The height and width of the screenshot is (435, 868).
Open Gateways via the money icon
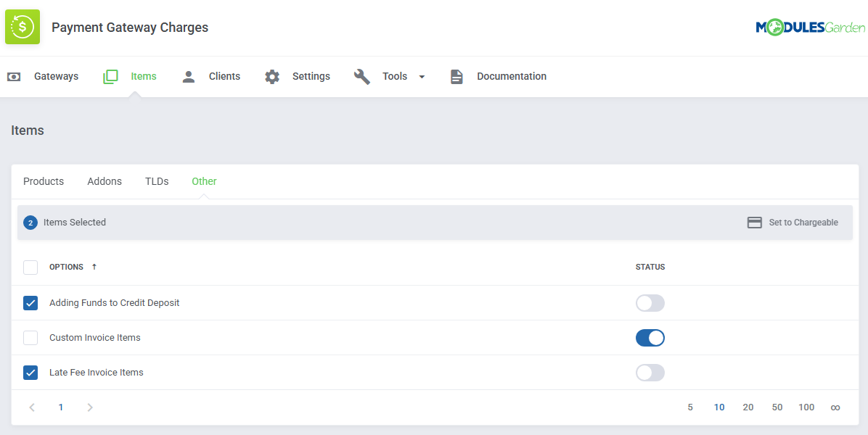coord(14,76)
